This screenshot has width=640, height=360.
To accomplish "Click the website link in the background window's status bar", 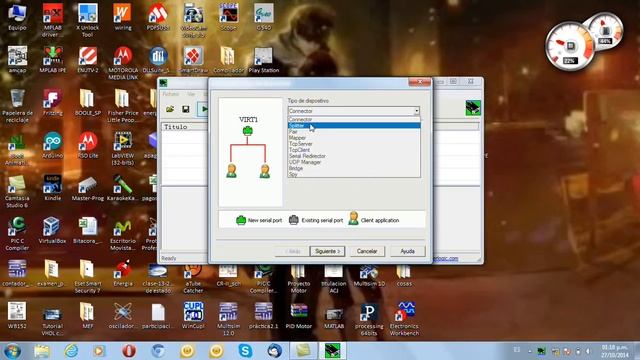I will coord(445,258).
